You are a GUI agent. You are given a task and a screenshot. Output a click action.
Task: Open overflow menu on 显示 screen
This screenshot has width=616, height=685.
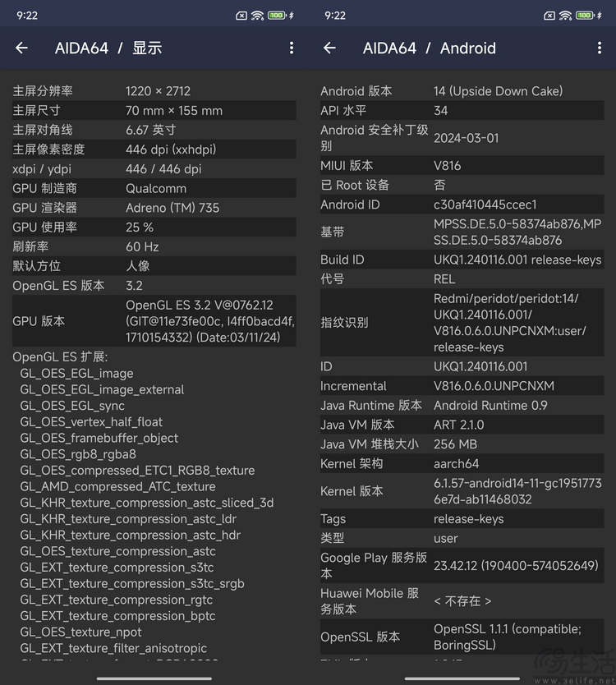pos(292,48)
